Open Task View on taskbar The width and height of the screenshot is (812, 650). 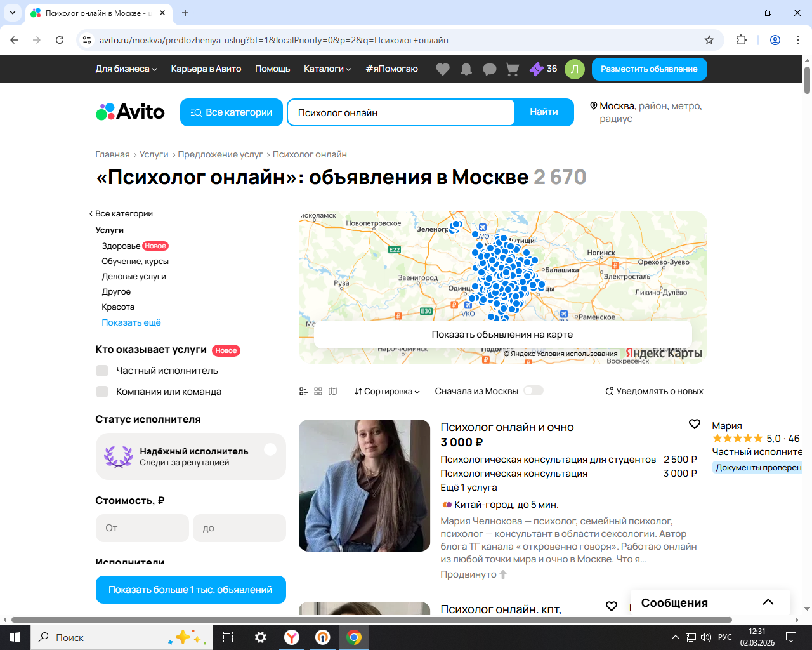[228, 637]
